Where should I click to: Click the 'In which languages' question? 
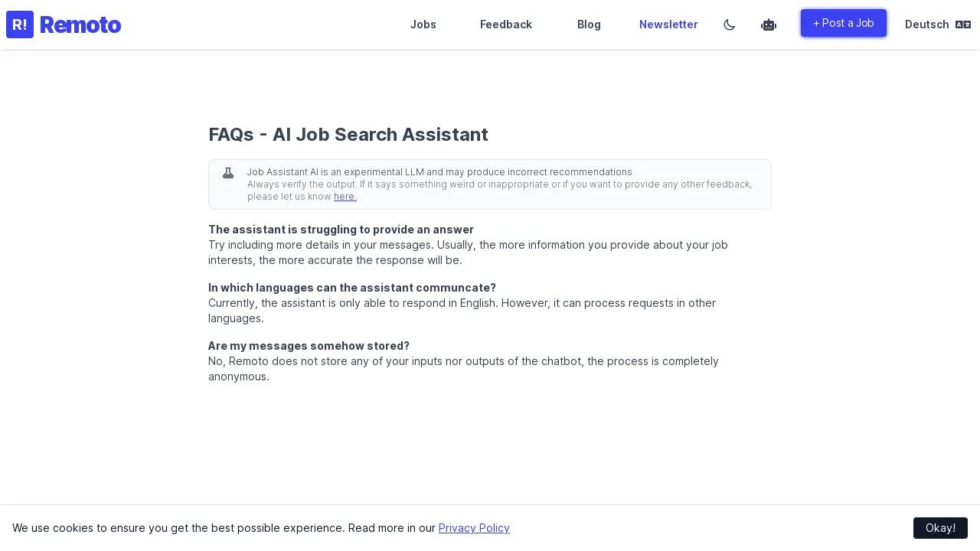click(x=352, y=288)
